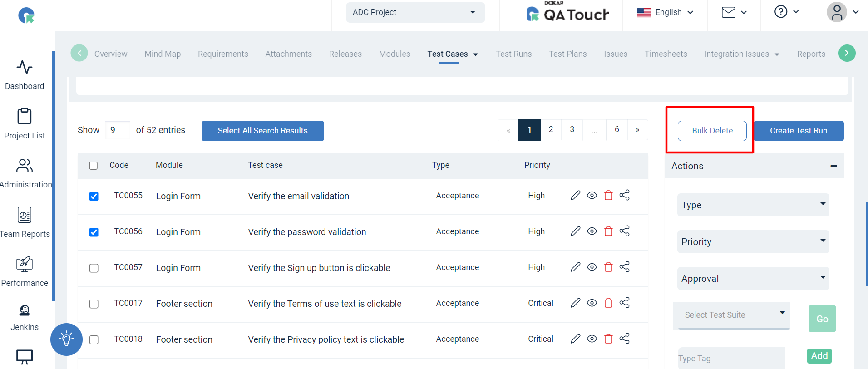Image resolution: width=868 pixels, height=369 pixels.
Task: View test case TC0056 eye icon
Action: pyautogui.click(x=592, y=231)
